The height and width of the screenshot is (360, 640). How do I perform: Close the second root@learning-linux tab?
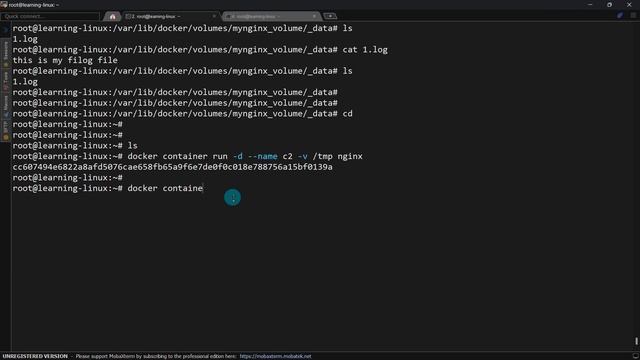tap(314, 16)
